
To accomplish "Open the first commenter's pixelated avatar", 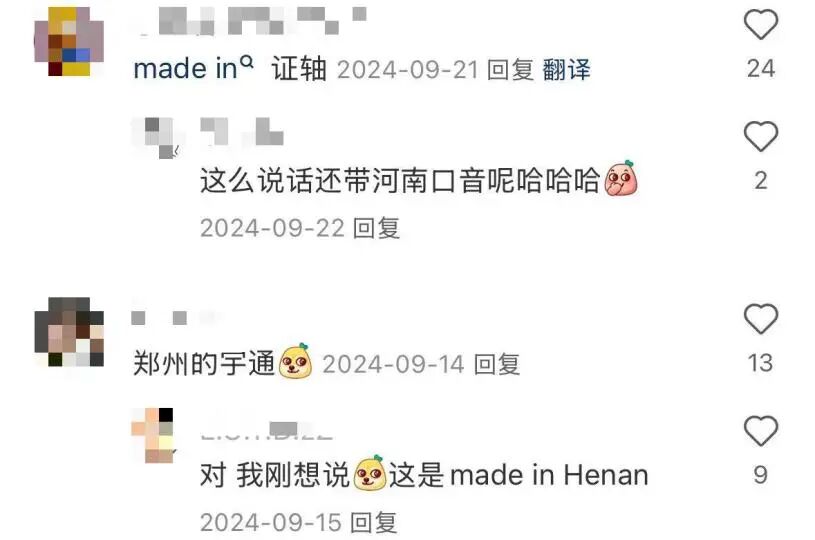I will [x=69, y=42].
